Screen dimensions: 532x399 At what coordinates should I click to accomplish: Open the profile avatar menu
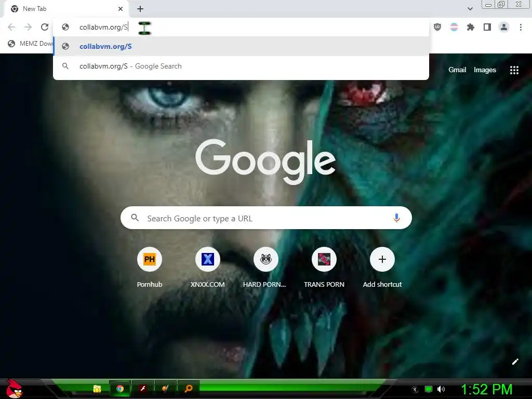click(504, 27)
